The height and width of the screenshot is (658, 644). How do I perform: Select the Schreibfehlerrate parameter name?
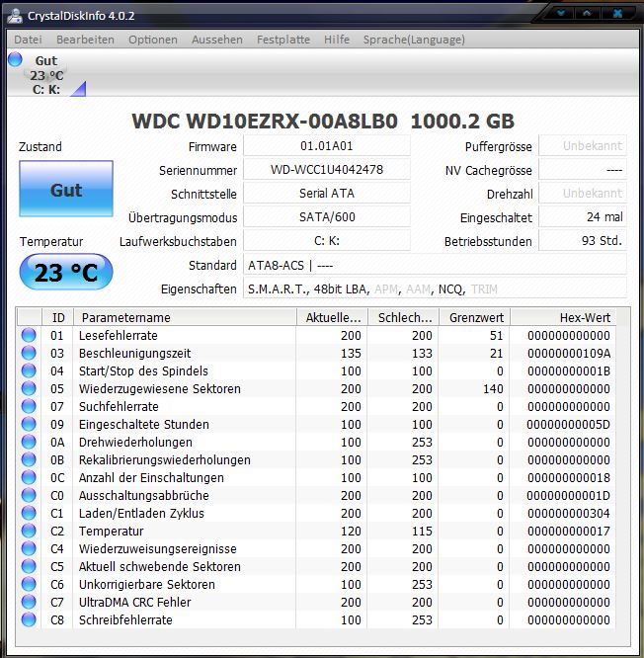[x=125, y=619]
